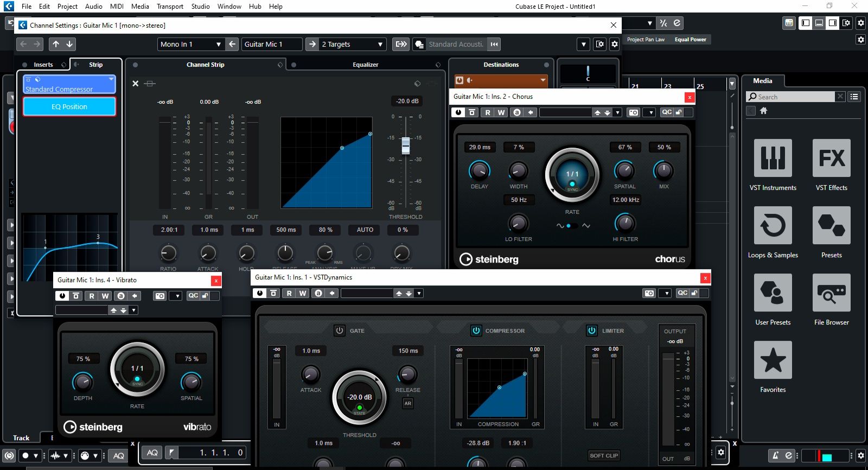Disable the Compressor section in VSTDynamics
This screenshot has height=470, width=868.
coord(476,331)
